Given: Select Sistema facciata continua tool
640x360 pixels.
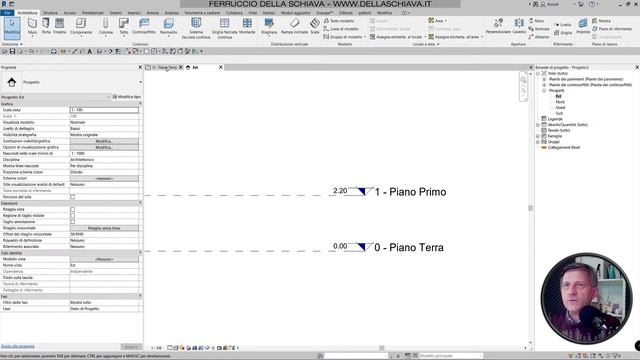Looking at the screenshot, I should tap(196, 29).
